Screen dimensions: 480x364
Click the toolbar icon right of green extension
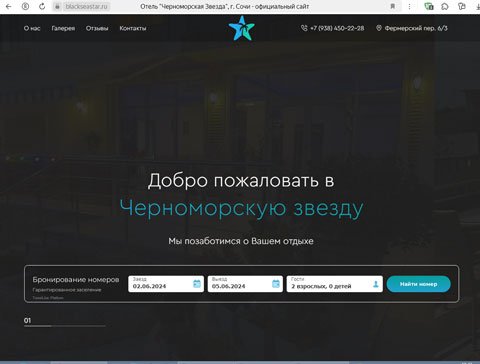click(445, 6)
